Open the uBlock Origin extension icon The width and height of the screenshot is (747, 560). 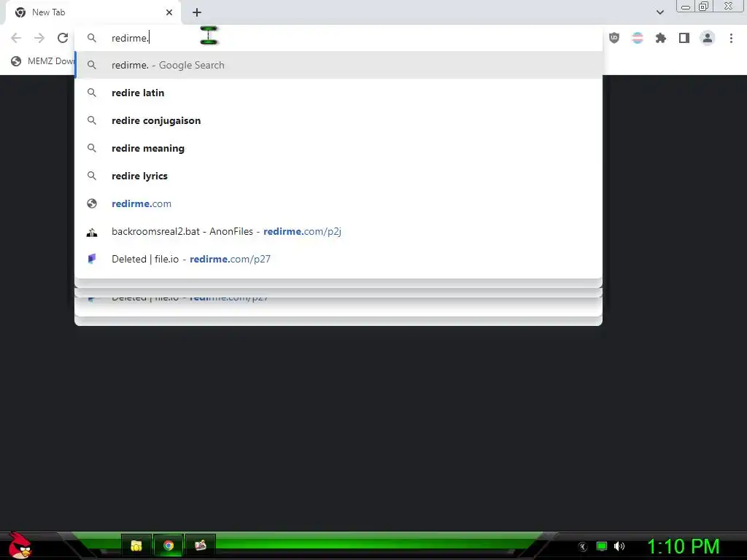click(x=614, y=38)
